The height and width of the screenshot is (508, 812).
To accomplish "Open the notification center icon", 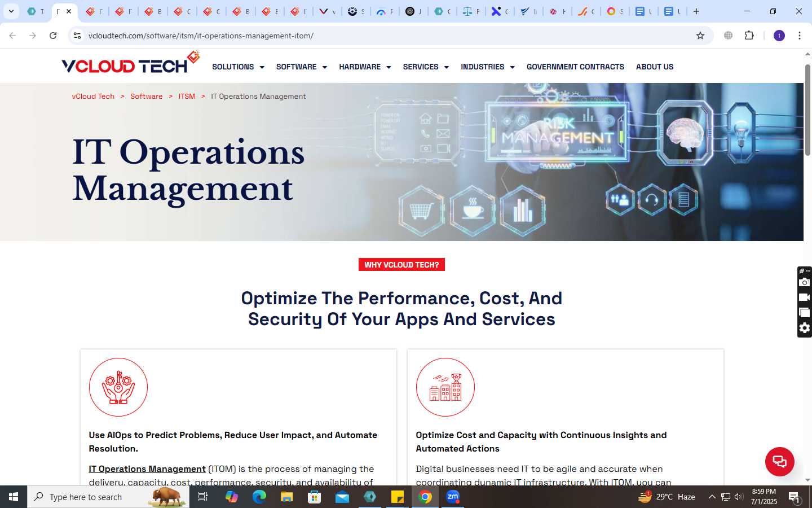I will point(795,497).
